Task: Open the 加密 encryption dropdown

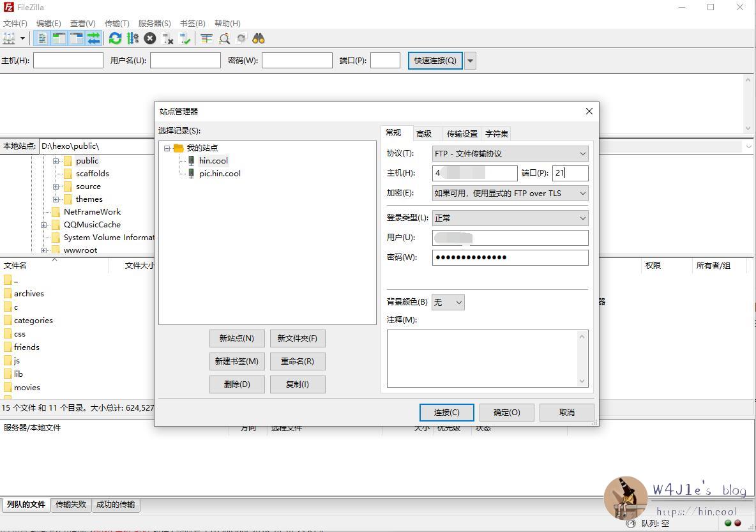Action: pos(510,193)
